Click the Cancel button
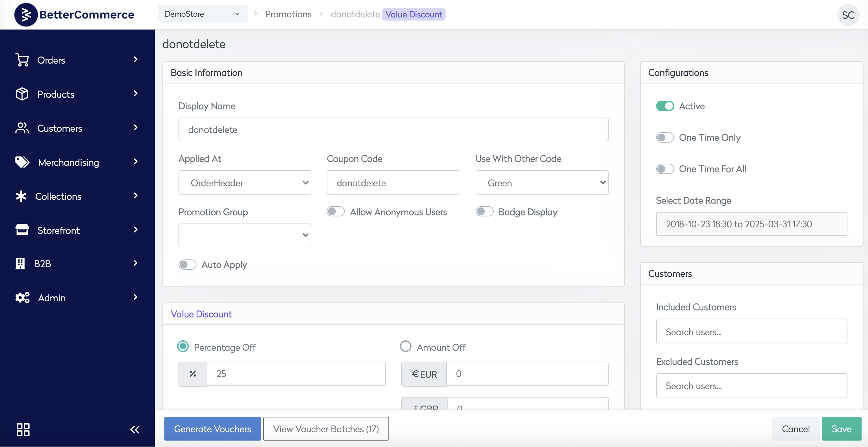This screenshot has width=868, height=447. click(x=795, y=429)
